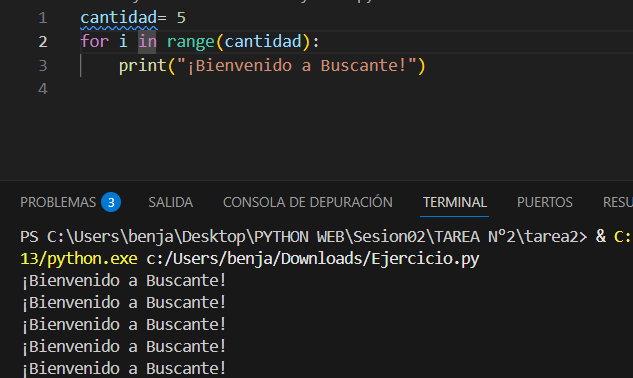Click the string "¡Bienvenido a Buscante!" in code
This screenshot has height=378, width=633.
(x=297, y=65)
